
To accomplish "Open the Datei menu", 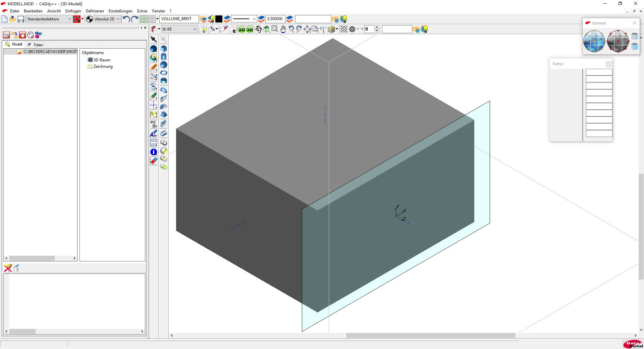I will (x=14, y=11).
